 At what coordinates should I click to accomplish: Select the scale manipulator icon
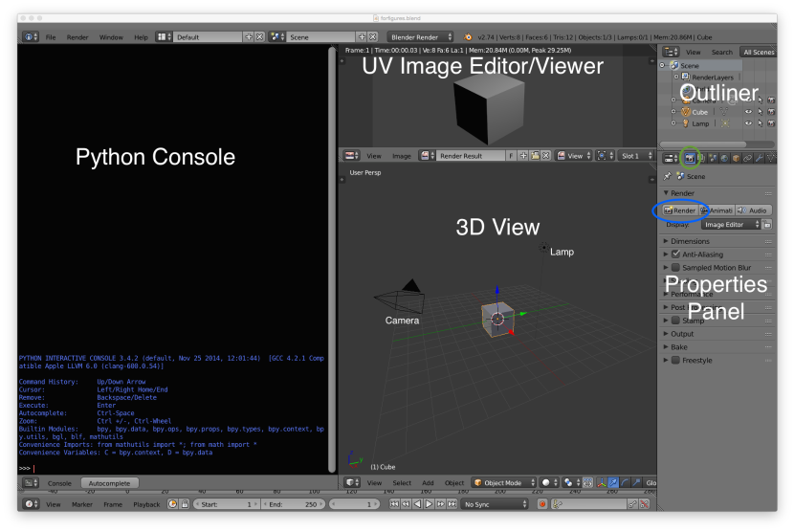(636, 483)
